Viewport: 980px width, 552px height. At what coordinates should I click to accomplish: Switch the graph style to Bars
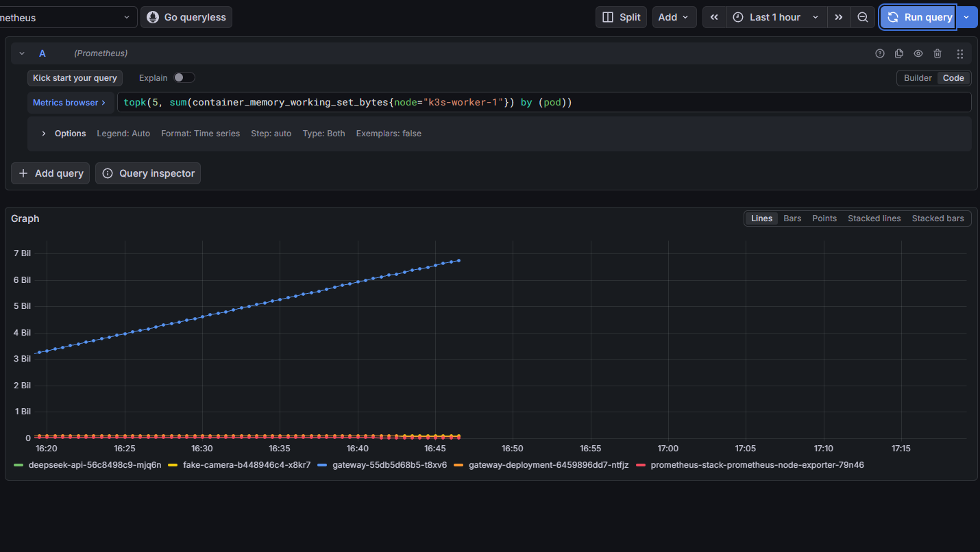click(x=792, y=218)
